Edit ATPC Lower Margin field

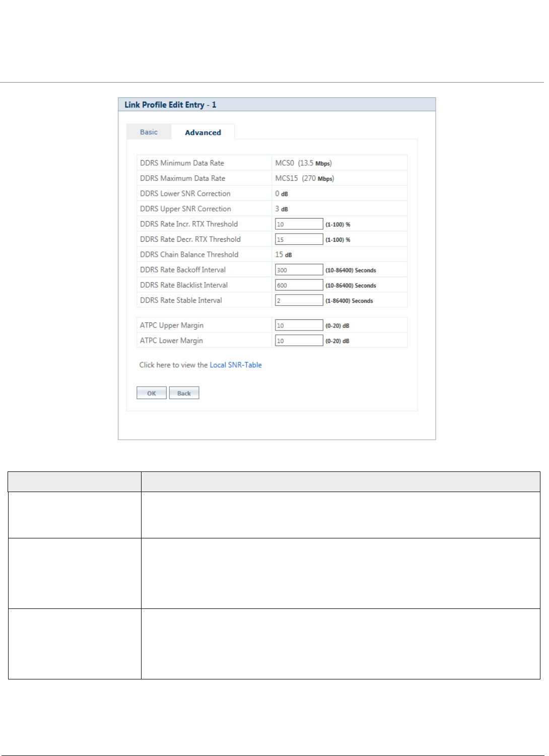point(299,340)
